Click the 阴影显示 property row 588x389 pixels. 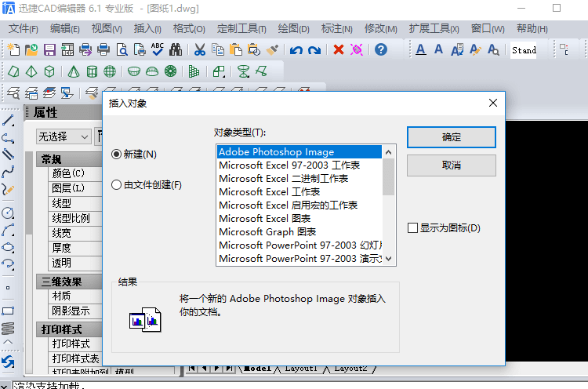pyautogui.click(x=75, y=311)
